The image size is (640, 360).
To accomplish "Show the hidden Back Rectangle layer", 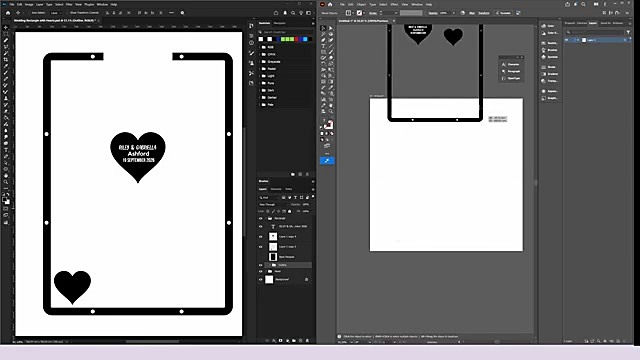I will tap(261, 257).
